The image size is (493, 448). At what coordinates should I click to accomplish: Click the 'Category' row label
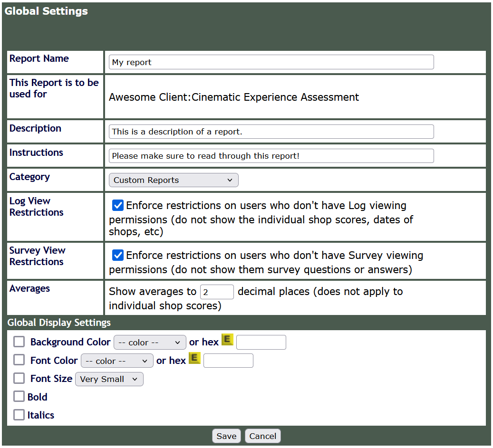pos(29,177)
